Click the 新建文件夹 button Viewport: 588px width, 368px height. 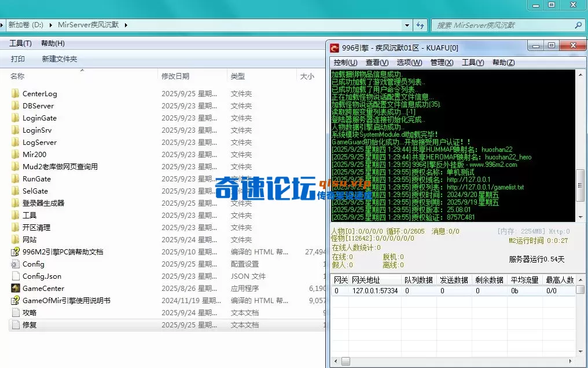[59, 59]
